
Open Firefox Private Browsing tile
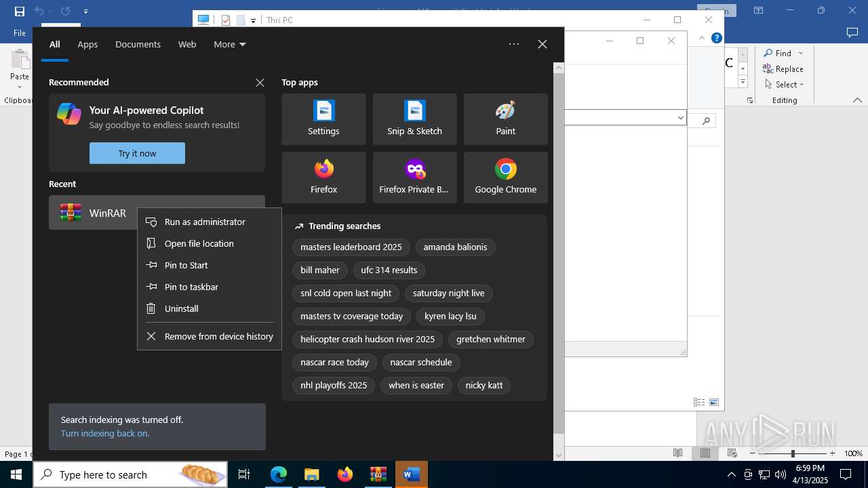click(x=414, y=178)
